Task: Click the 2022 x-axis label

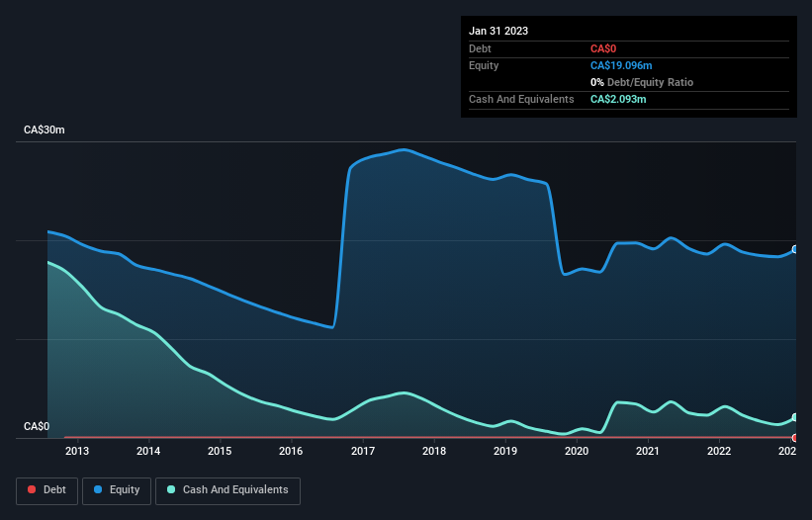Action: (x=719, y=451)
